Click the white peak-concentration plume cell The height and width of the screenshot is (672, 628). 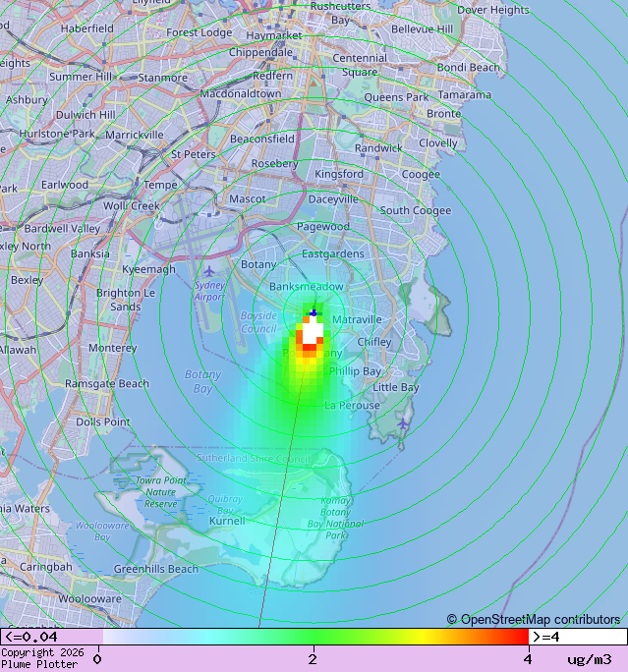(x=310, y=332)
